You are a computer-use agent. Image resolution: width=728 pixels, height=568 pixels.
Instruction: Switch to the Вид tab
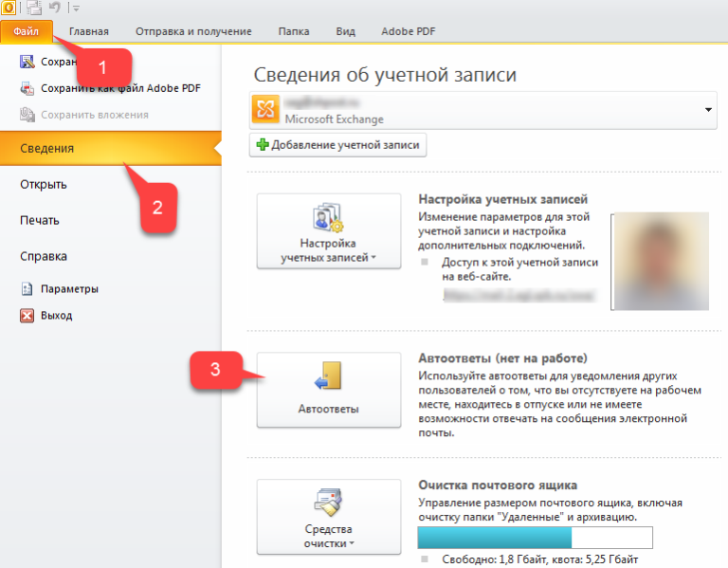[x=345, y=31]
